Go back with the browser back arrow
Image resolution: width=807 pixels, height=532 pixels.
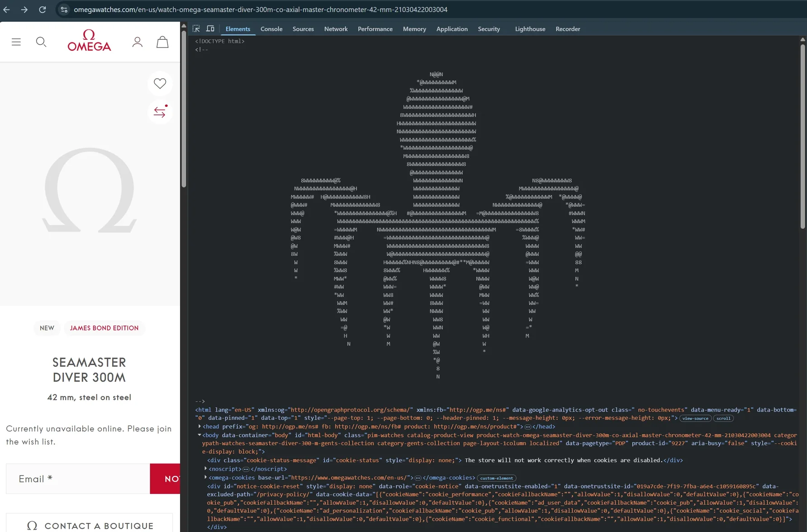pos(6,9)
